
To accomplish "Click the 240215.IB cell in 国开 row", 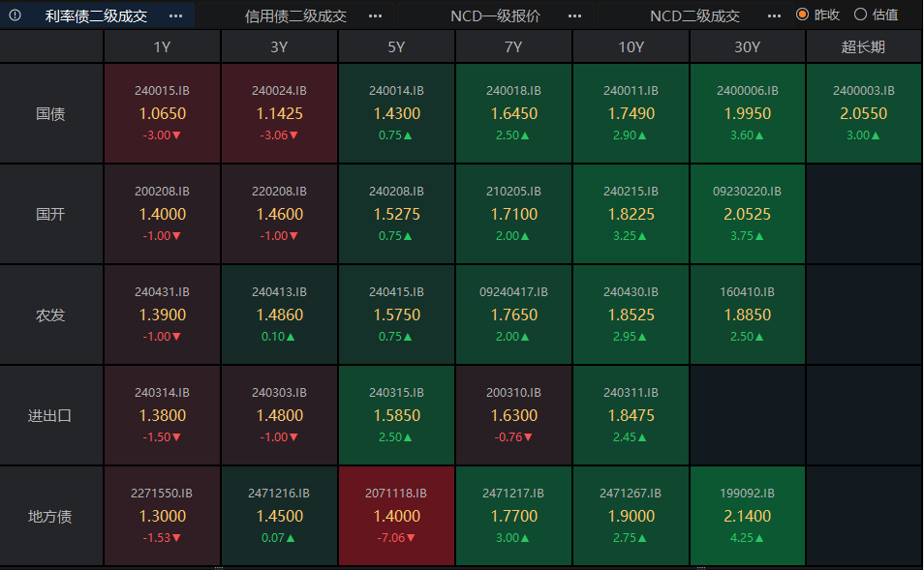I will click(x=631, y=214).
